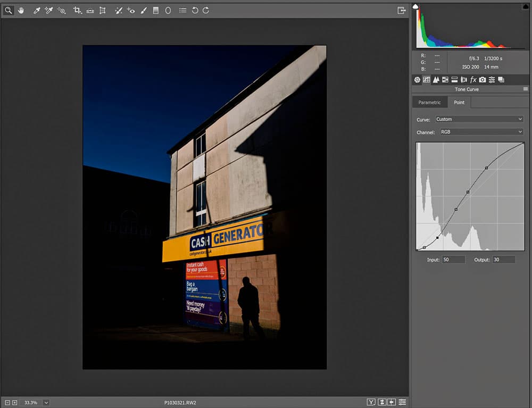Click the histogram display
Viewport: 532px width, 408px height.
click(470, 26)
